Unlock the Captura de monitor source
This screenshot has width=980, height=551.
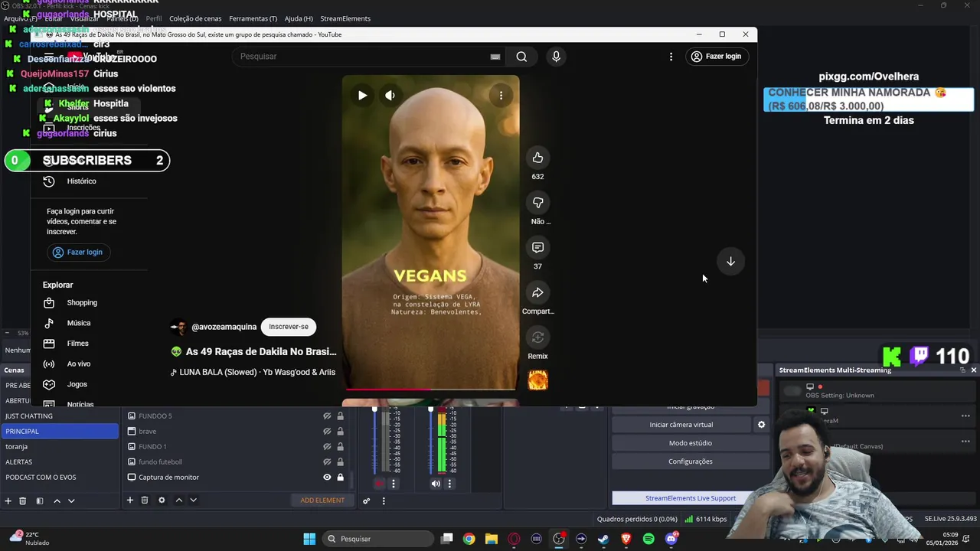click(340, 478)
